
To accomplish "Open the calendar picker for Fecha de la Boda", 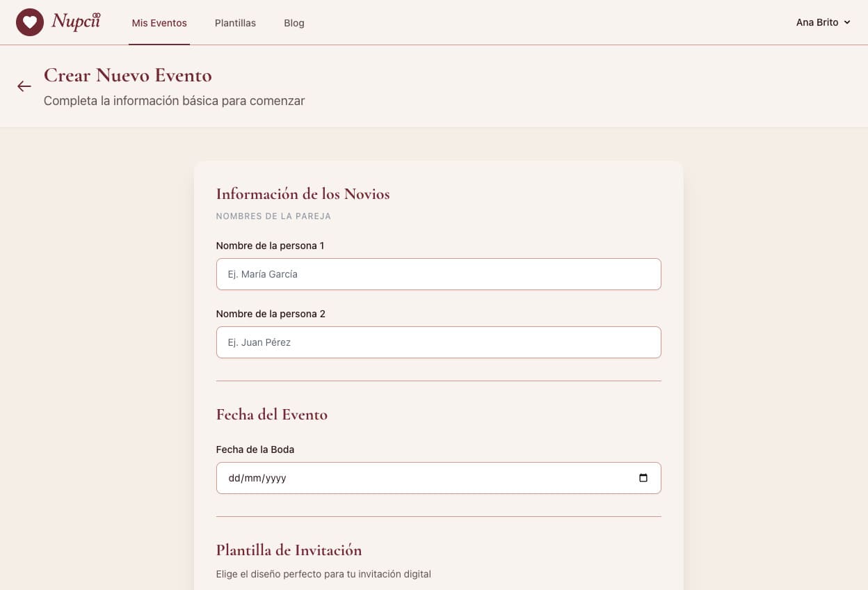I will point(643,478).
